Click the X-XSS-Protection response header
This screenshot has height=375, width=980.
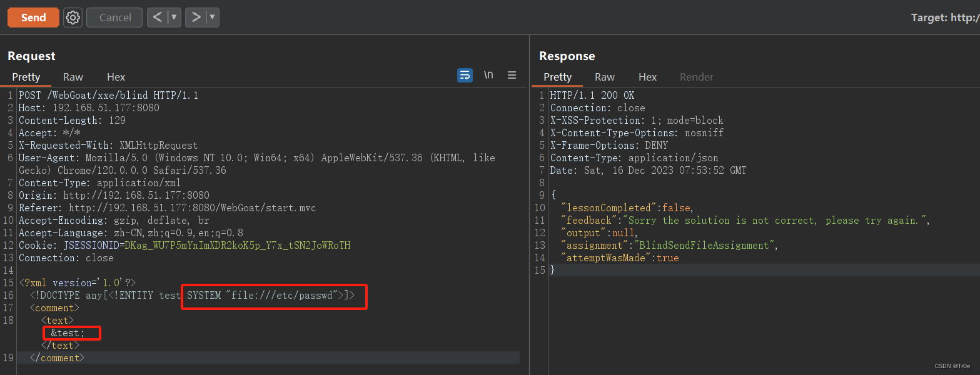tap(637, 121)
